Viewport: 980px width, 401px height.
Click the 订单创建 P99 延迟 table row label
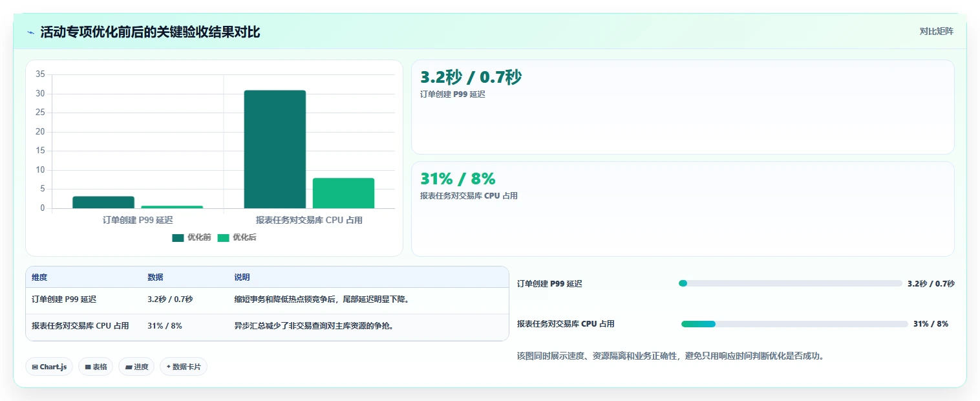[x=64, y=299]
